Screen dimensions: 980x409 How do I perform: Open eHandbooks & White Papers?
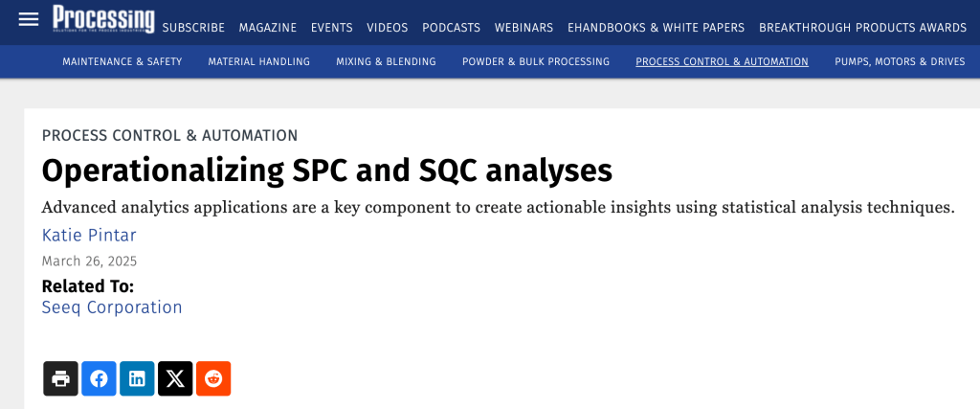(656, 28)
